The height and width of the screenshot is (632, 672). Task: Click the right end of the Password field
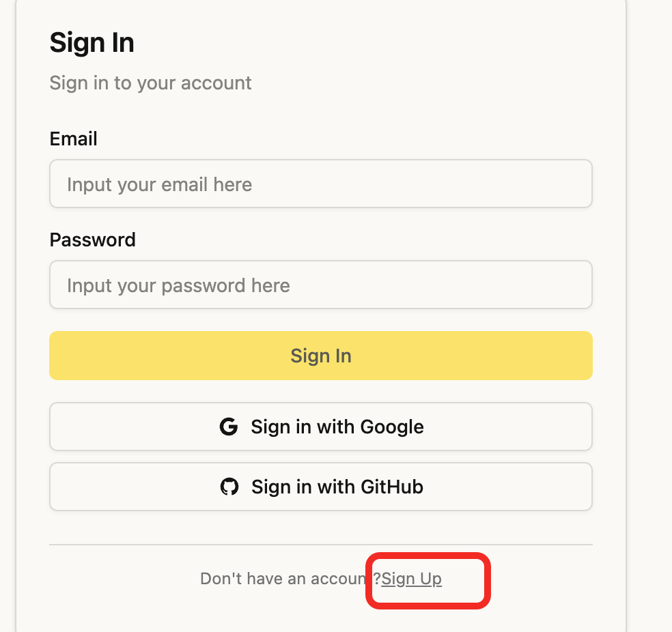click(577, 285)
